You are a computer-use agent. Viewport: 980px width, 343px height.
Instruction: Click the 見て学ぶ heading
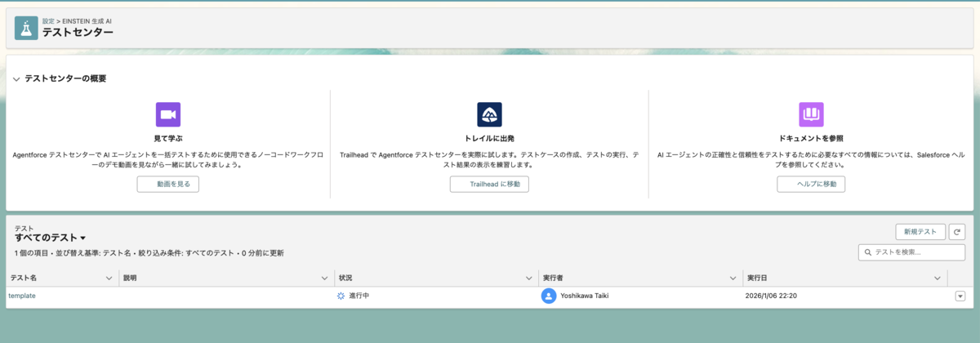(x=167, y=139)
